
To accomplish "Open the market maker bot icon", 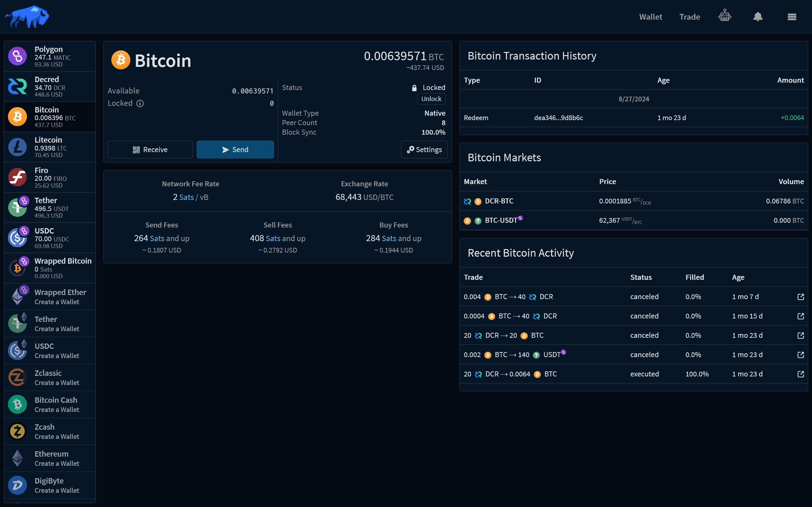I will (725, 16).
